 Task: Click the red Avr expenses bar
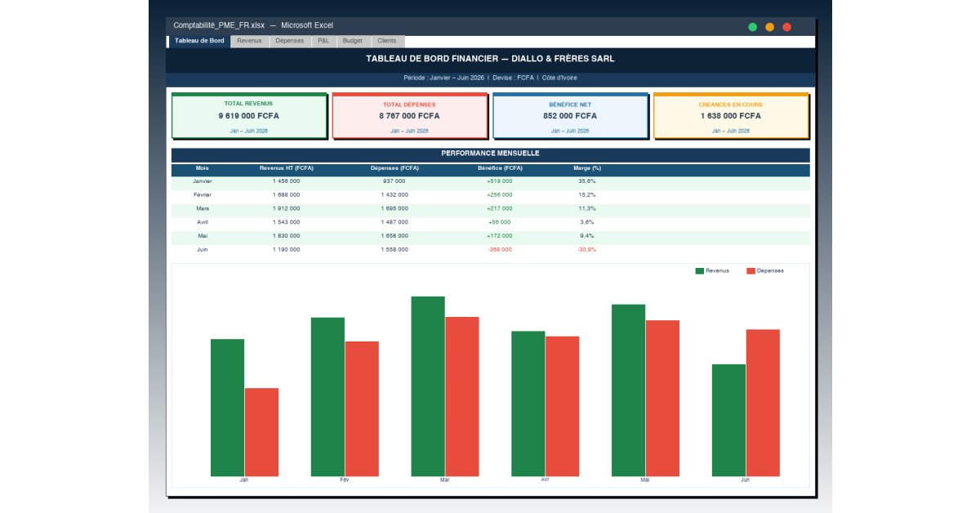pos(562,406)
